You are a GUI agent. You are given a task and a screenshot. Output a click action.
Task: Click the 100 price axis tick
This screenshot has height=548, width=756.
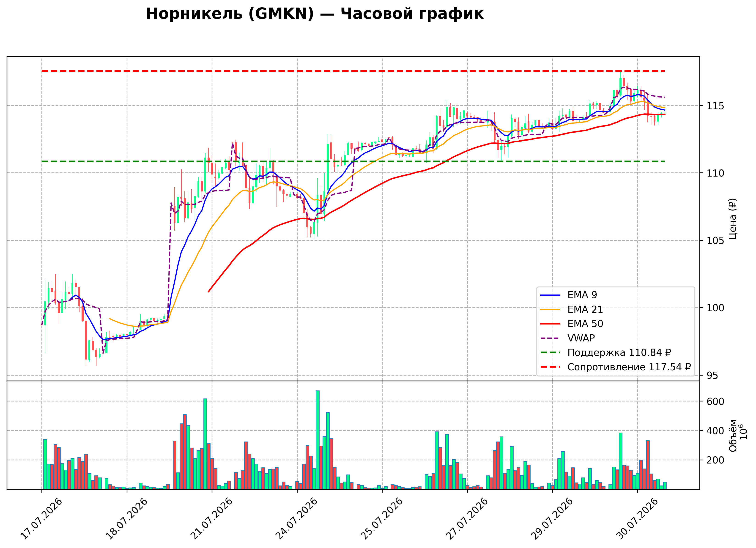[x=716, y=308]
